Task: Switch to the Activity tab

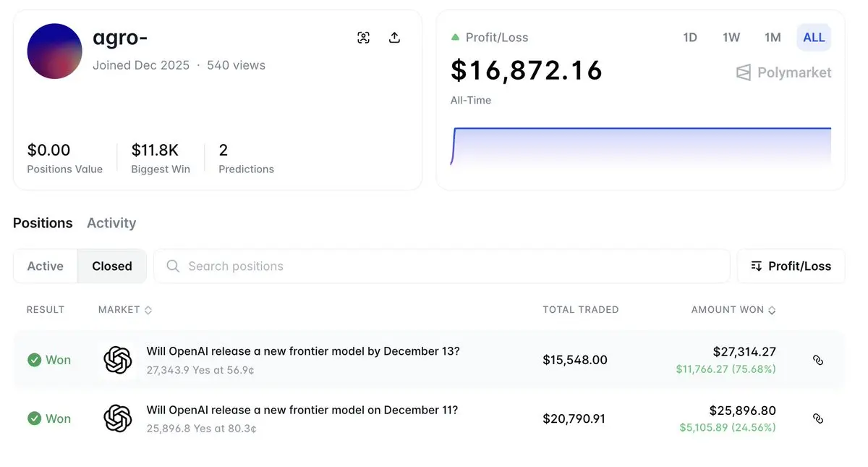Action: tap(111, 223)
